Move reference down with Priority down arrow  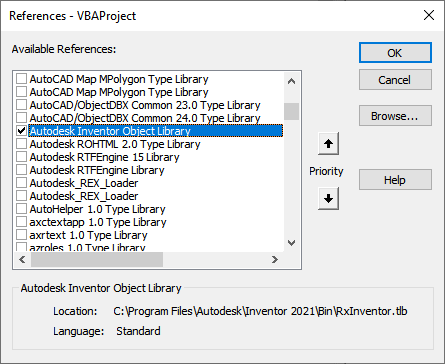(328, 199)
